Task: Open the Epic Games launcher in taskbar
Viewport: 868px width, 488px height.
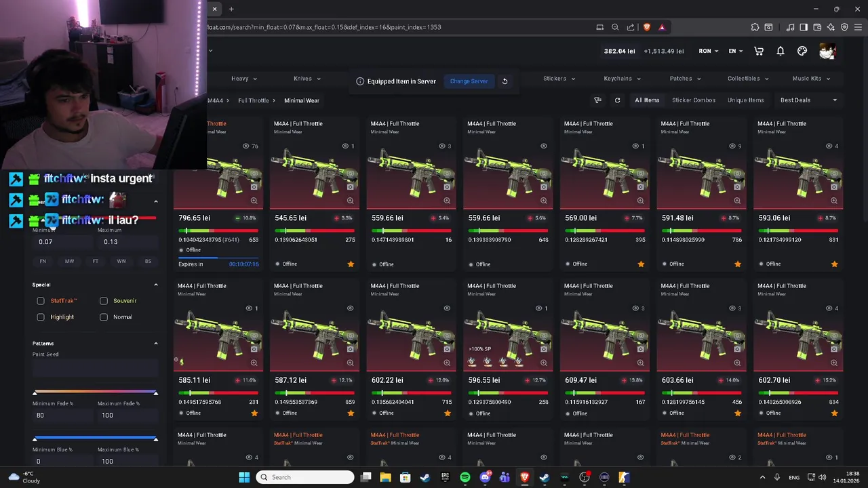Action: (445, 477)
